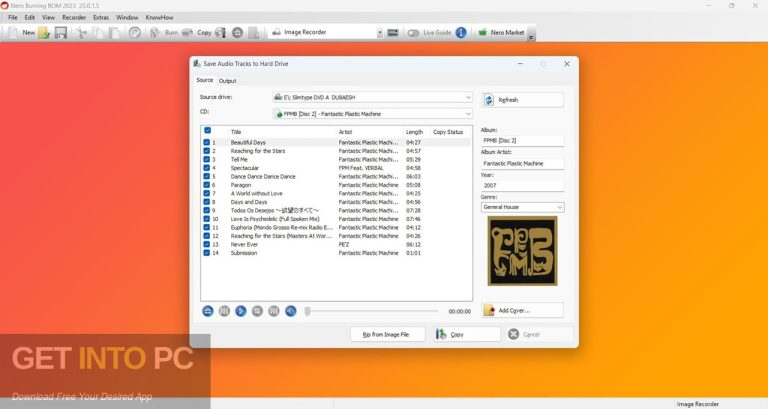Open the KnowHow menu
The width and height of the screenshot is (768, 409).
pyautogui.click(x=160, y=18)
